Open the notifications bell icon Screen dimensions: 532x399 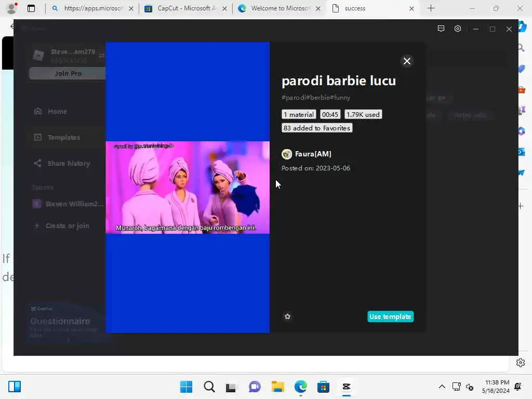[518, 387]
